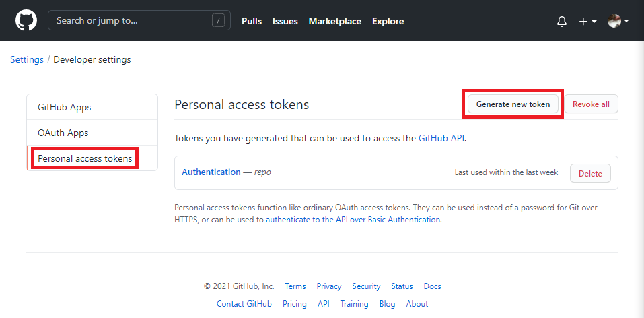
Task: Open the About footer link
Action: (x=417, y=304)
